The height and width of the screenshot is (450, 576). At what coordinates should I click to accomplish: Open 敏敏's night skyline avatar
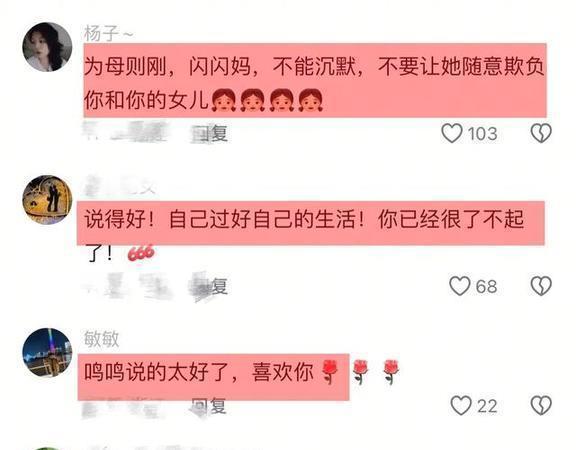(47, 353)
